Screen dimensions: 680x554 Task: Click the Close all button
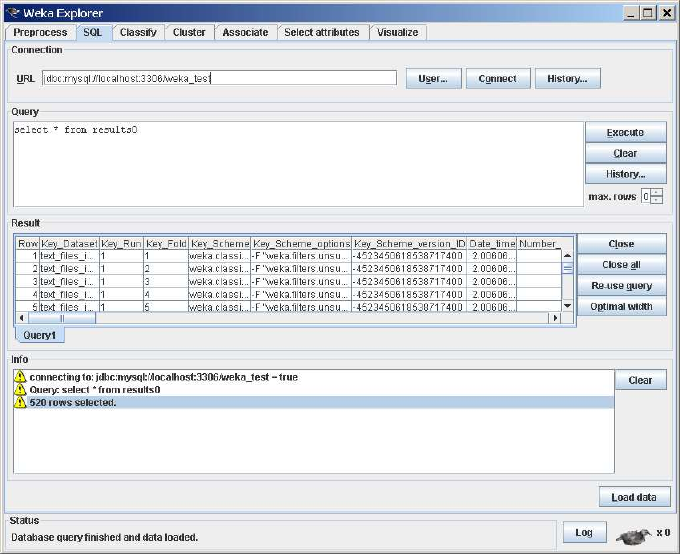[621, 265]
